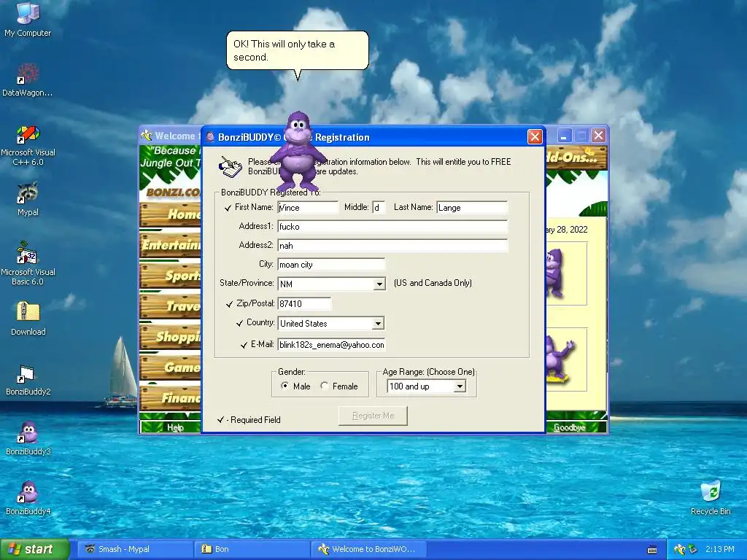This screenshot has height=560, width=747.
Task: Open Sports in BonziWORLD side menu
Action: (x=171, y=276)
